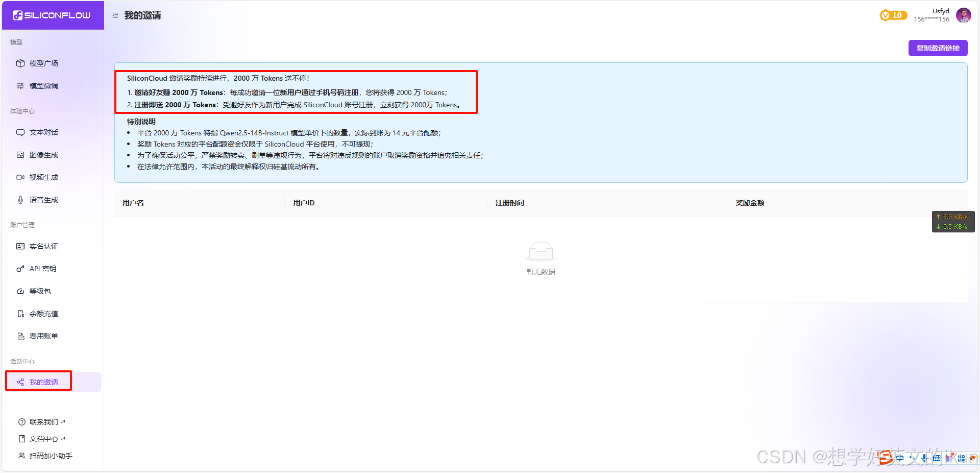
Task: Navigate to 余额充值
Action: (x=43, y=314)
